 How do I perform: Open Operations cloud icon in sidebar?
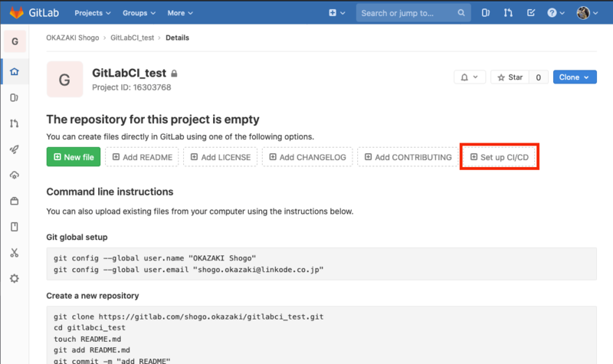point(14,175)
